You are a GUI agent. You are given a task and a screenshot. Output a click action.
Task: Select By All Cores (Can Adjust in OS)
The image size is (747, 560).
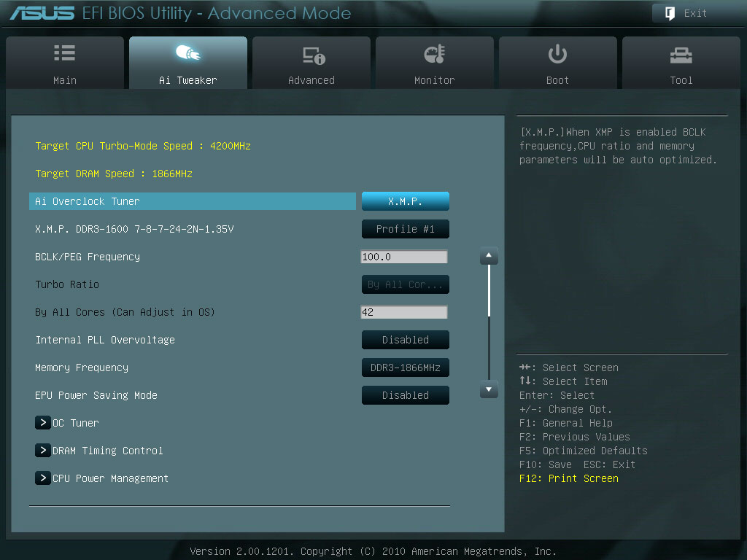pyautogui.click(x=125, y=312)
